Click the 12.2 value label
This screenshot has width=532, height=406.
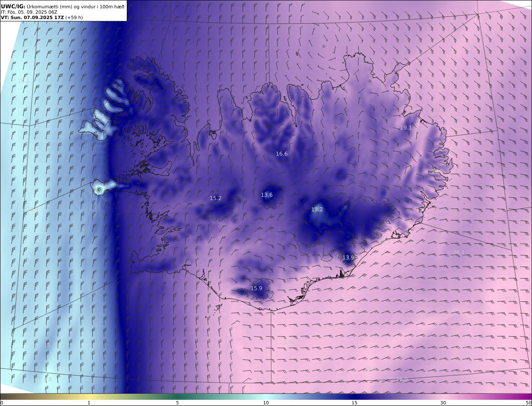pyautogui.click(x=317, y=209)
